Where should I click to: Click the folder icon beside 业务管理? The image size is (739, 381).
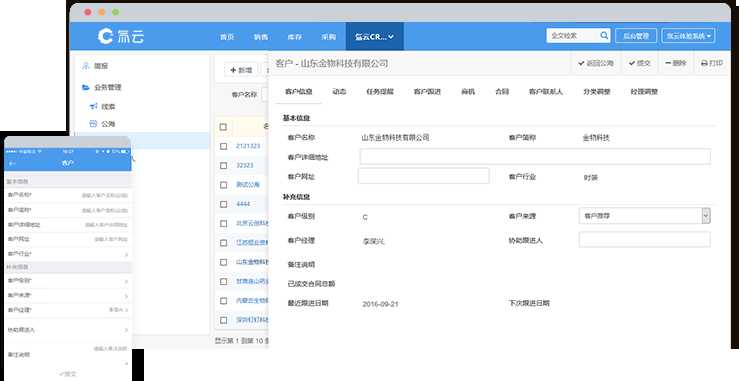[85, 87]
